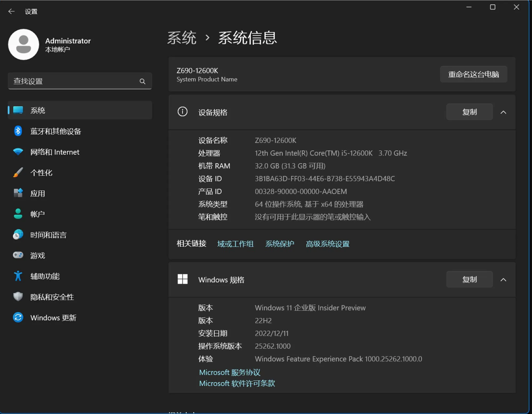This screenshot has height=414, width=532.
Task: Click install date 2022/12/11
Action: pos(272,333)
